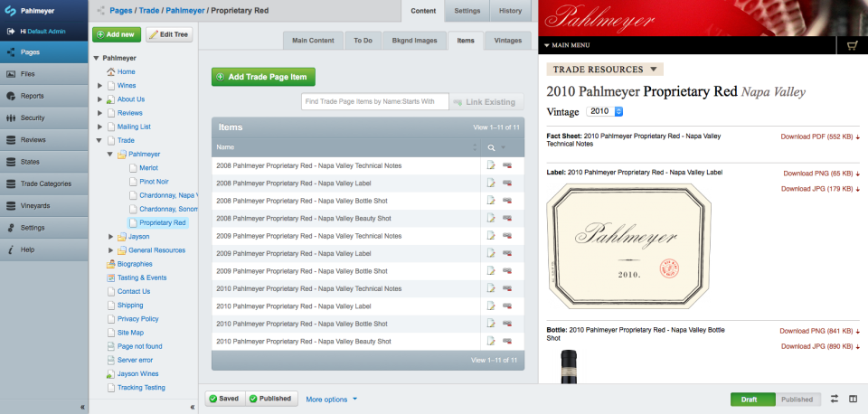
Task: Click the Saved button
Action: pyautogui.click(x=225, y=399)
